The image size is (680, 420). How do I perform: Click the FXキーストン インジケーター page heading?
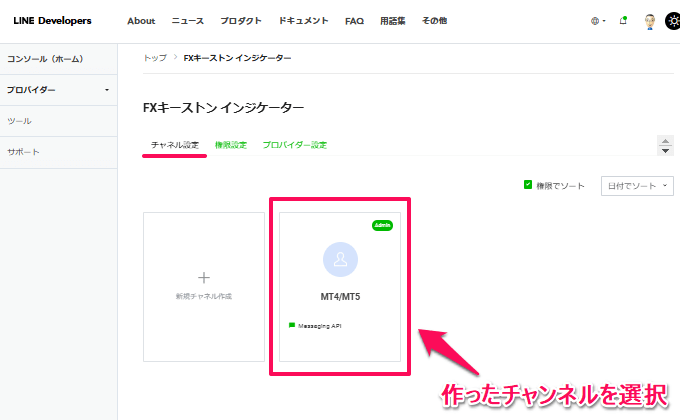[223, 108]
